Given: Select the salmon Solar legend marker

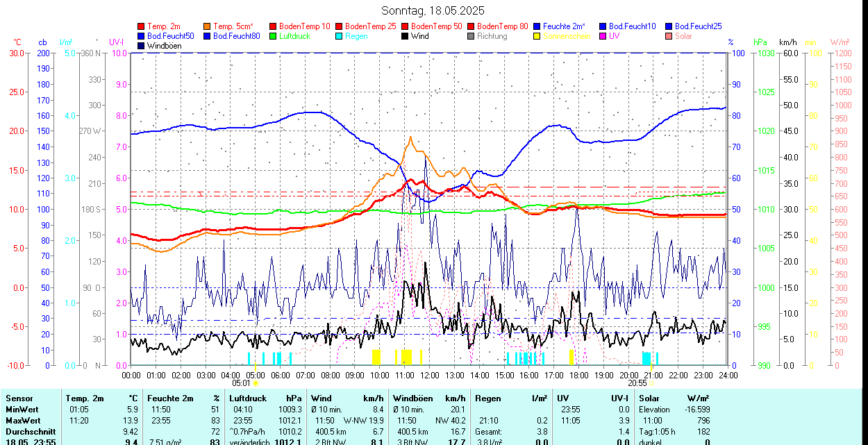Looking at the screenshot, I should point(669,36).
